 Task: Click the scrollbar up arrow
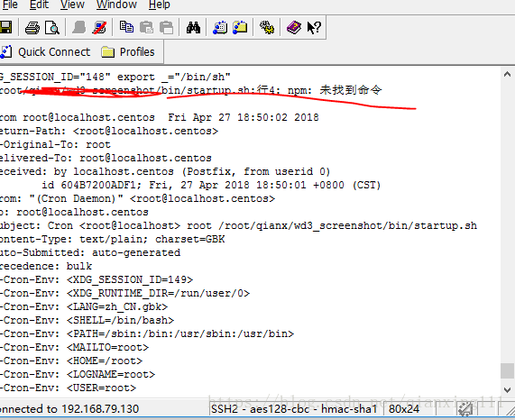click(x=507, y=75)
